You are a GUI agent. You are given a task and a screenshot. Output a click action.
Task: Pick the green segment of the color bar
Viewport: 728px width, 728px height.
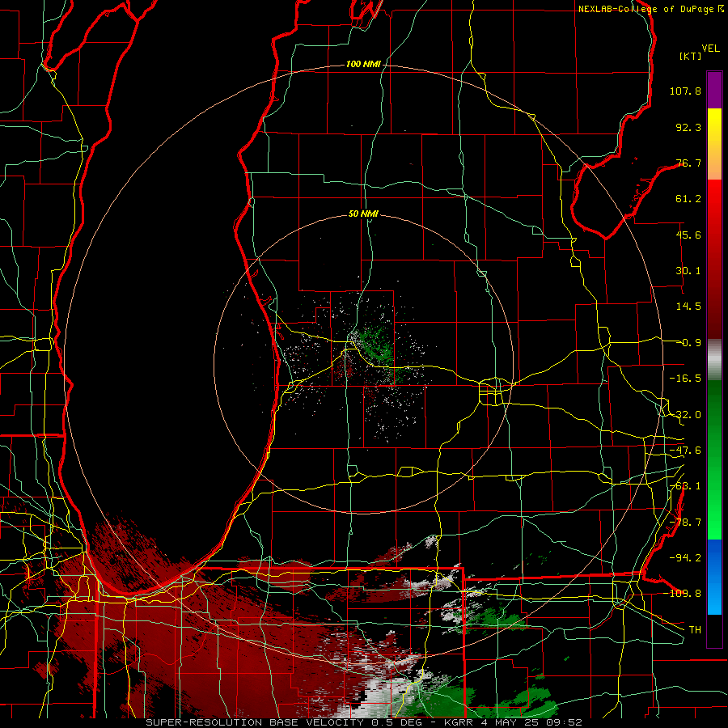(x=714, y=459)
